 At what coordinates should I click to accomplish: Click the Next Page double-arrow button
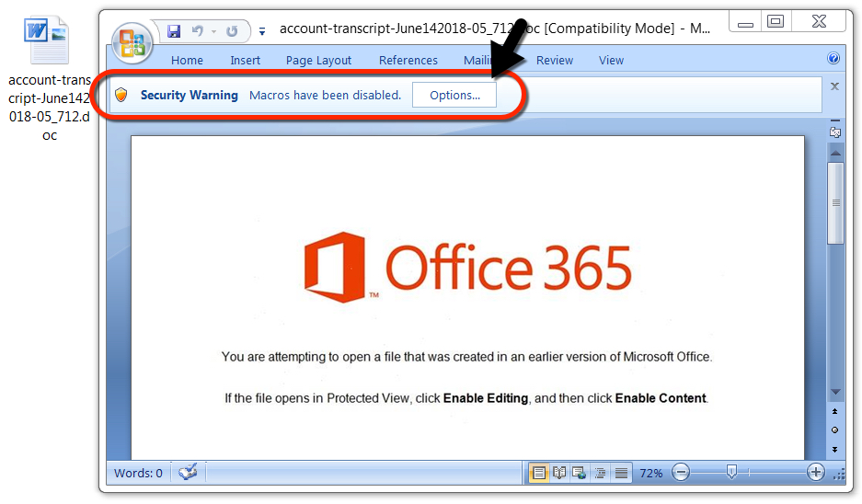pyautogui.click(x=834, y=449)
